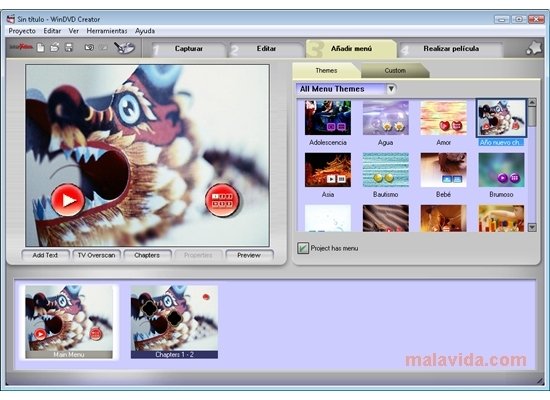Click the puzzle-piece icon at toolbar right
This screenshot has width=550, height=400.
[x=534, y=48]
